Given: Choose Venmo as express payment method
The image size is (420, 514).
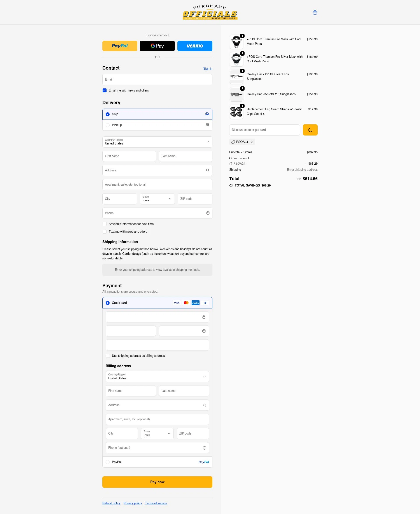Looking at the screenshot, I should click(x=195, y=46).
